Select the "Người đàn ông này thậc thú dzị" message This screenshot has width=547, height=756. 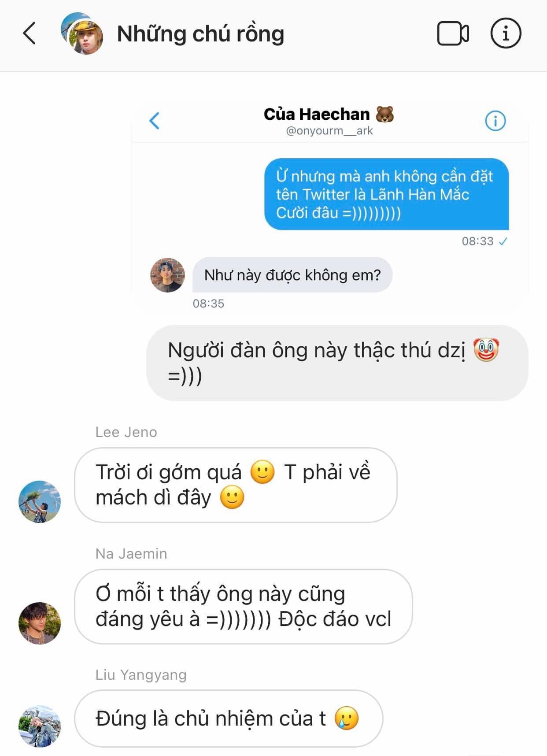(337, 363)
